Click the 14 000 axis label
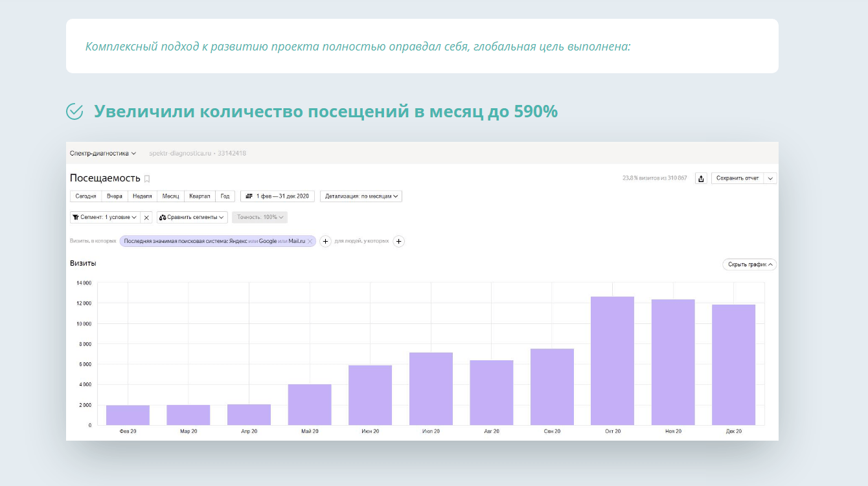 [84, 283]
